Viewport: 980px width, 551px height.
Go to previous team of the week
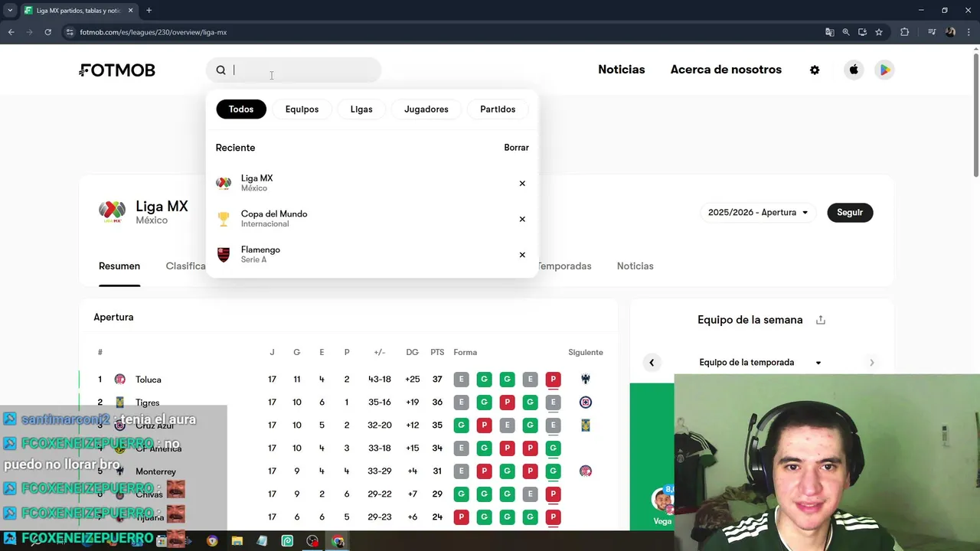(x=652, y=363)
